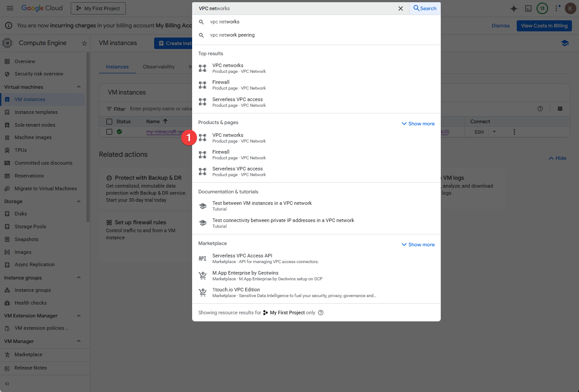Screen dimensions: 579x392
Task: Open the top bar three-dot settings menu
Action: click(557, 8)
